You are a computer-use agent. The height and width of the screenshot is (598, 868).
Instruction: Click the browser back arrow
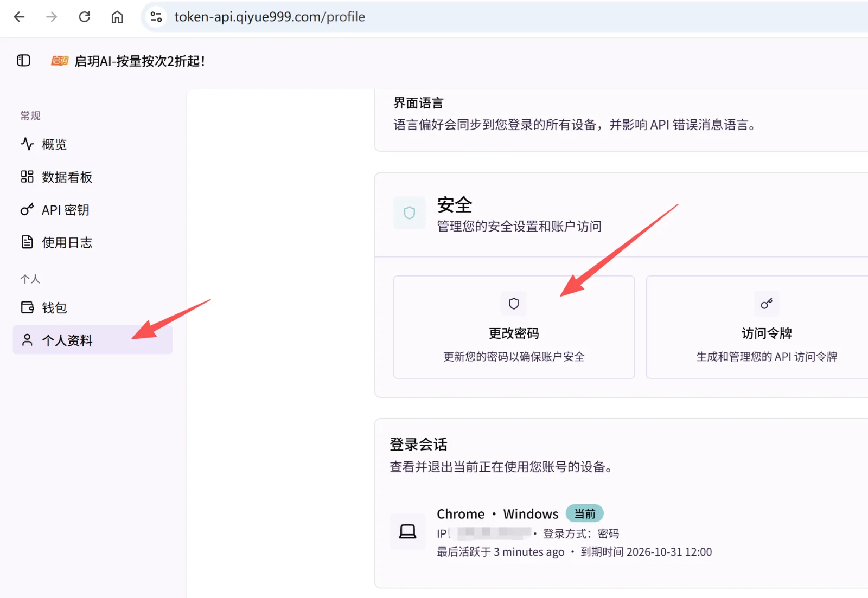tap(19, 17)
